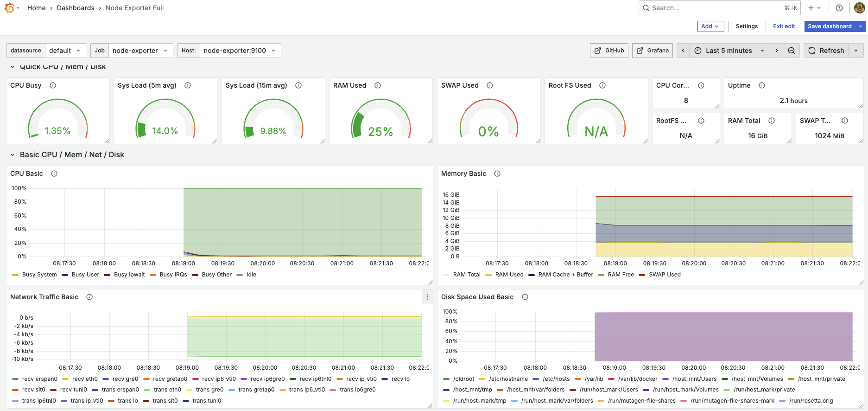
Task: Click the Save dashboard button
Action: click(x=830, y=26)
